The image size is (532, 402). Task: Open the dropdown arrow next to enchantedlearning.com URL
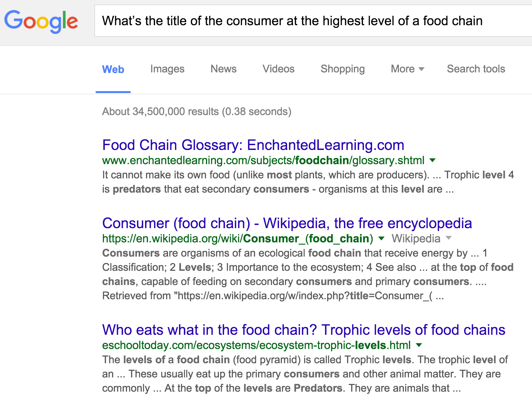(x=433, y=160)
